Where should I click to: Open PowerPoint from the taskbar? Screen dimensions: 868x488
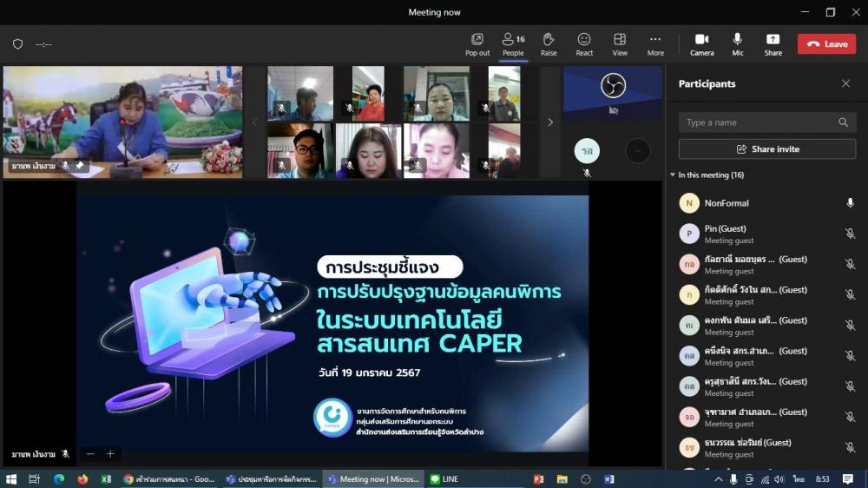(538, 479)
